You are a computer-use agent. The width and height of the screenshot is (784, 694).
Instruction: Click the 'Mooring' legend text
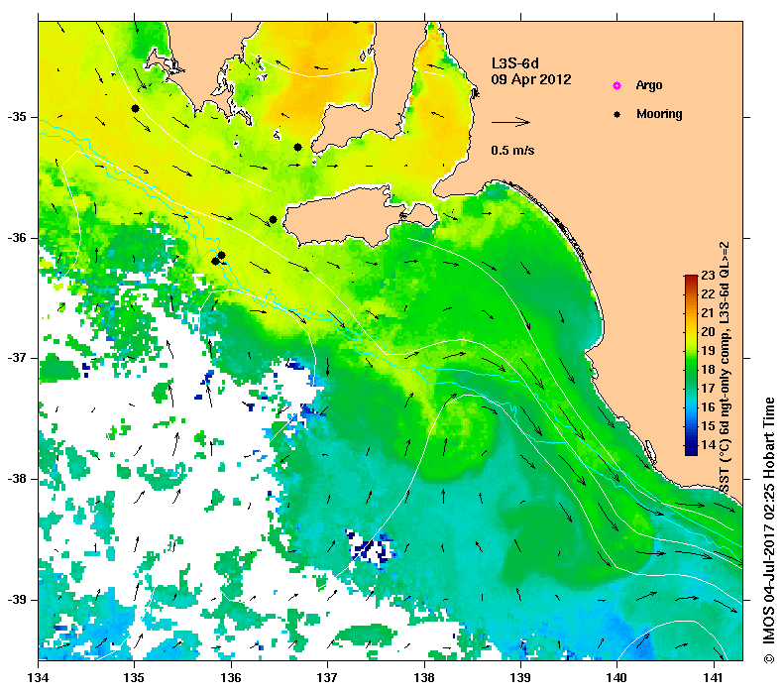point(659,114)
